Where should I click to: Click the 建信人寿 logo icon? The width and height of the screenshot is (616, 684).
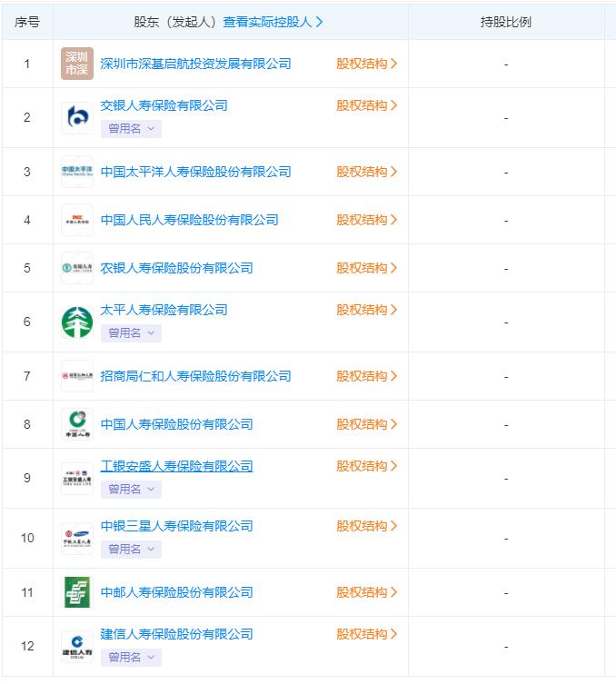(x=77, y=647)
